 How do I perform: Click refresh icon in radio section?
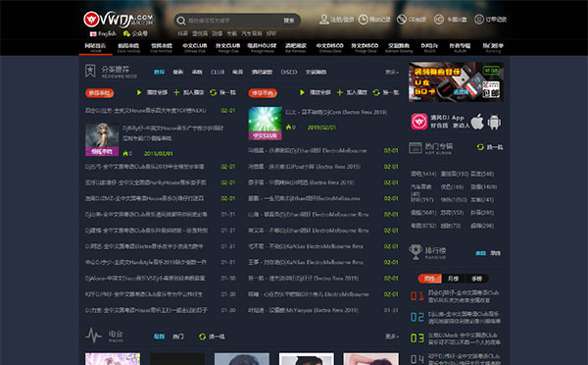(203, 337)
